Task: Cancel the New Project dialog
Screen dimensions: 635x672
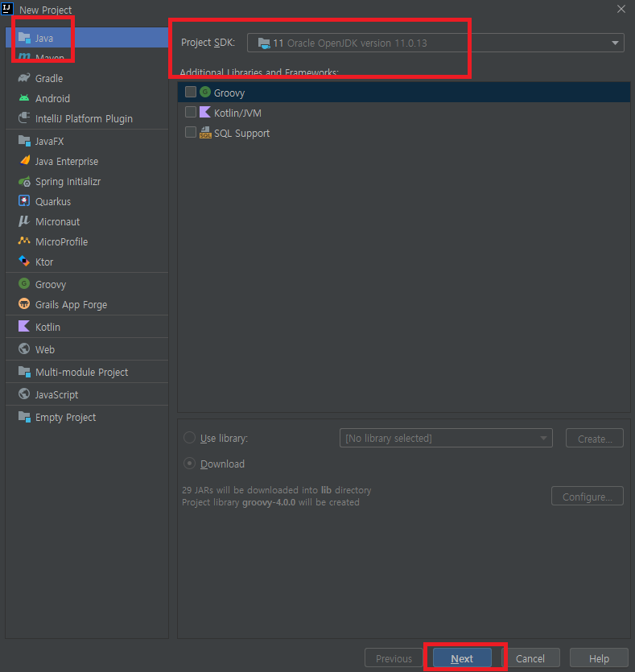Action: tap(530, 658)
